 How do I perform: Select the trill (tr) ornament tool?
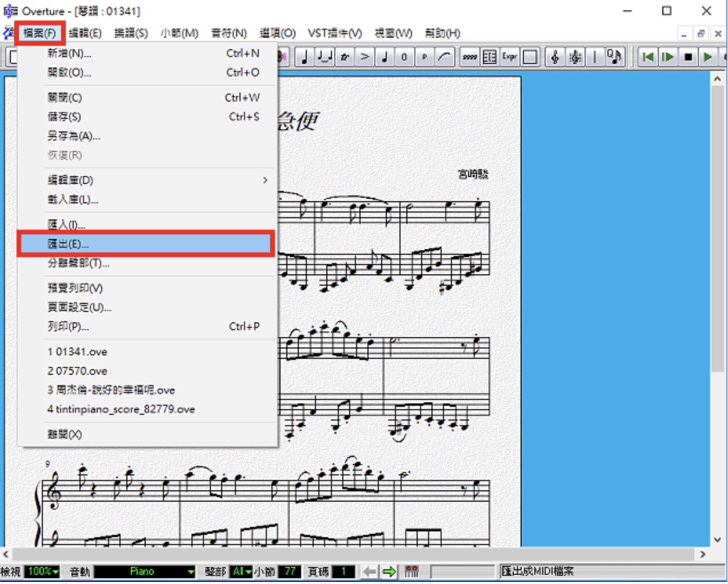[x=345, y=57]
